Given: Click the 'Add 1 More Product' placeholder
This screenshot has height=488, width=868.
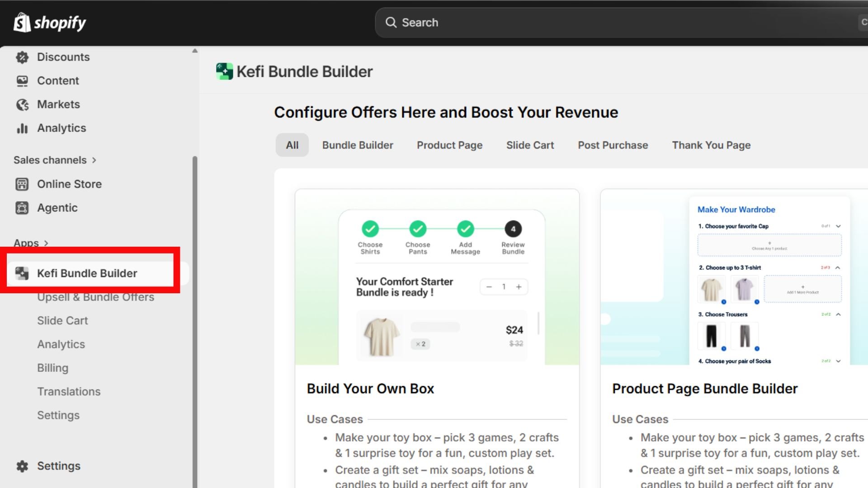Looking at the screenshot, I should coord(803,289).
